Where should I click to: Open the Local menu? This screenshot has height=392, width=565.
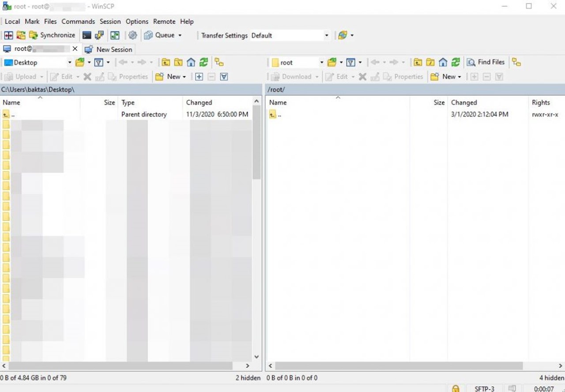pos(12,21)
